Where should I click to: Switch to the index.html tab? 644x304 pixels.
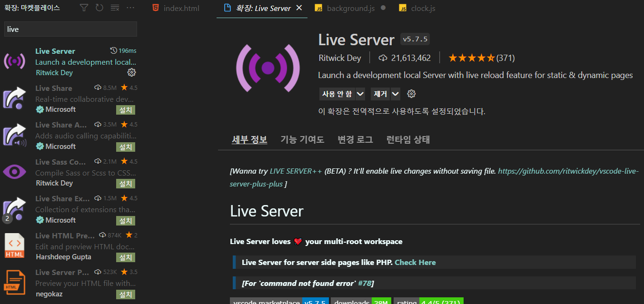pyautogui.click(x=176, y=8)
